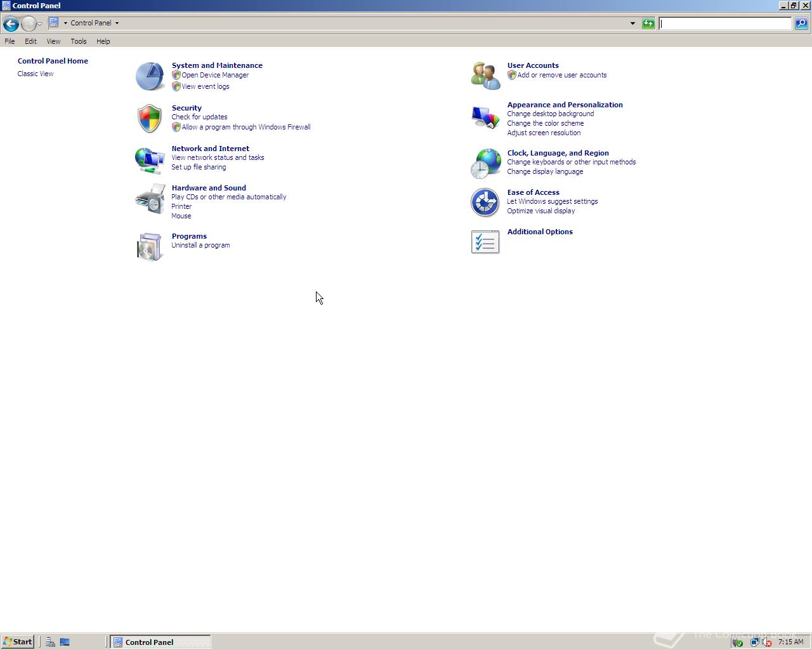The width and height of the screenshot is (812, 650).
Task: Open the View menu
Action: [53, 41]
